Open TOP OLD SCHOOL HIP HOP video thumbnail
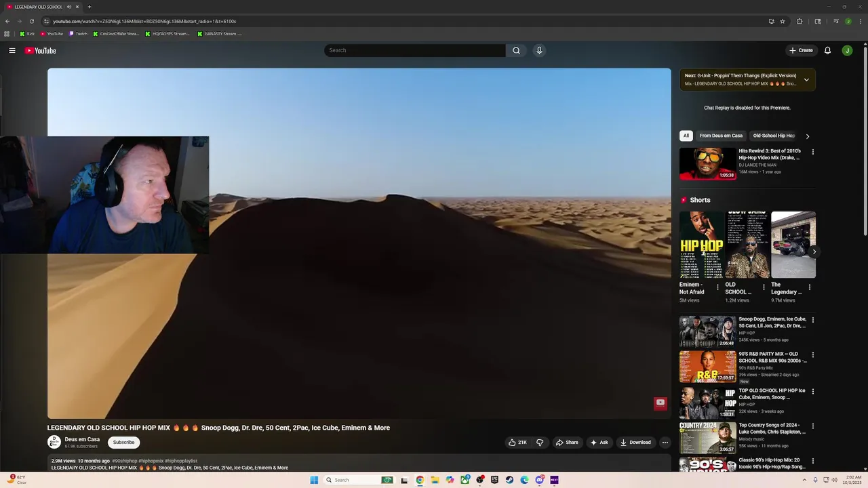The width and height of the screenshot is (868, 488). (x=707, y=403)
